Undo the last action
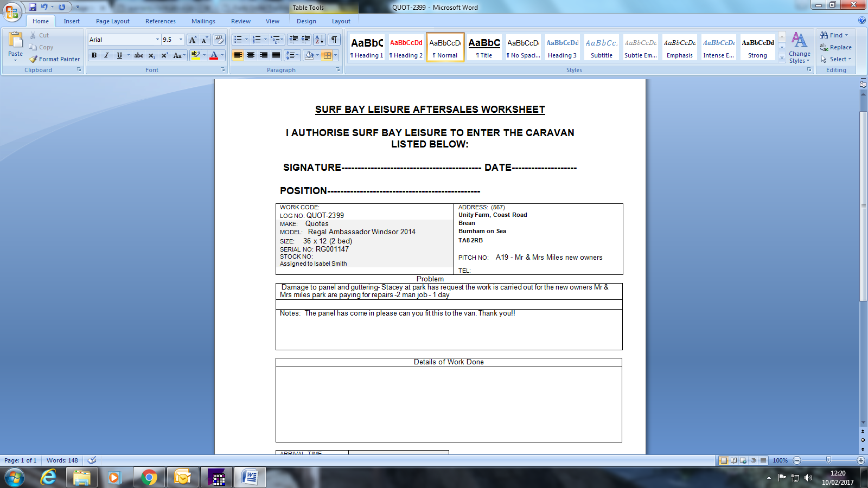Viewport: 868px width, 488px height. click(x=44, y=7)
